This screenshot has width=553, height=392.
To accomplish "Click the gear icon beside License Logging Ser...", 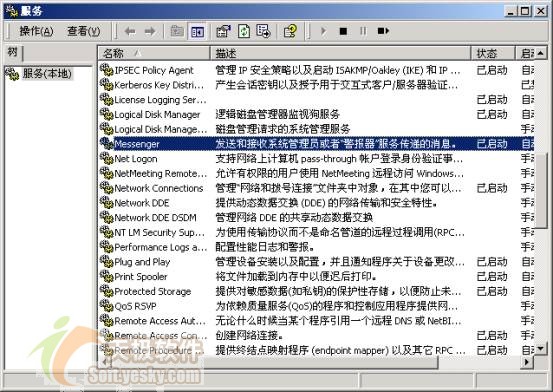I will [x=106, y=99].
